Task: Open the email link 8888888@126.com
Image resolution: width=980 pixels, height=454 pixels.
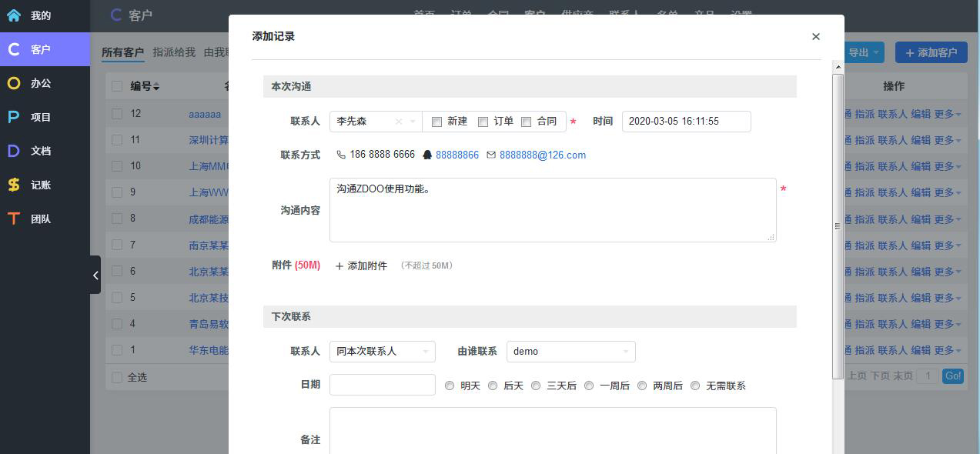Action: coord(543,155)
